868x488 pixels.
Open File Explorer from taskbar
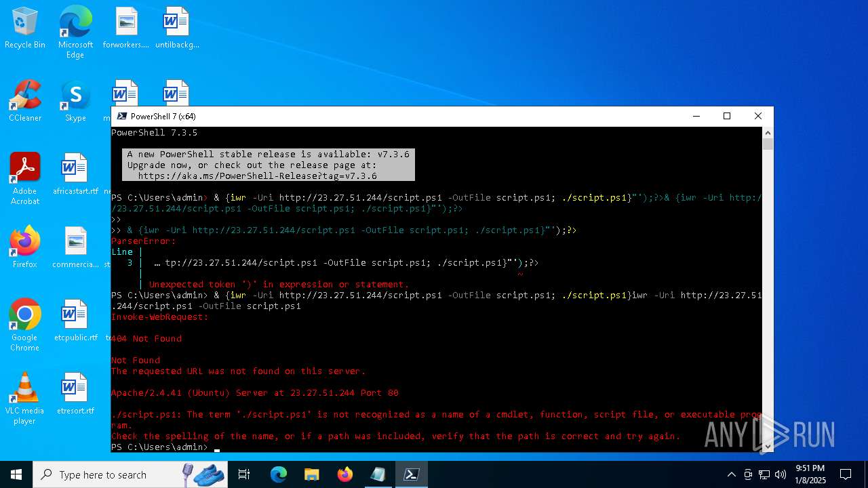point(311,474)
